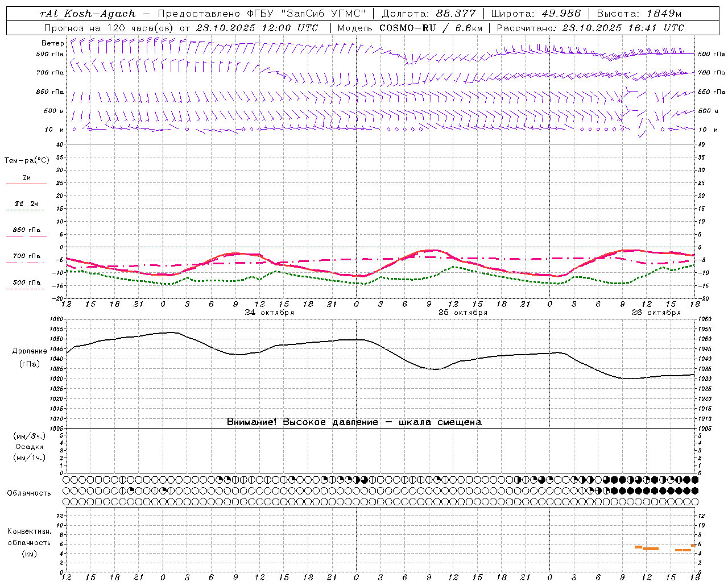Click the '(мм/3ч.)' precipitation unit label
Screen dimensions: 728x582
(30, 436)
